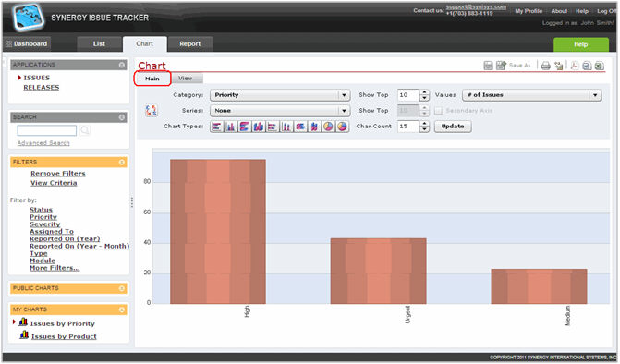This screenshot has height=364, width=620.
Task: Switch to the Report tab
Action: click(x=190, y=43)
